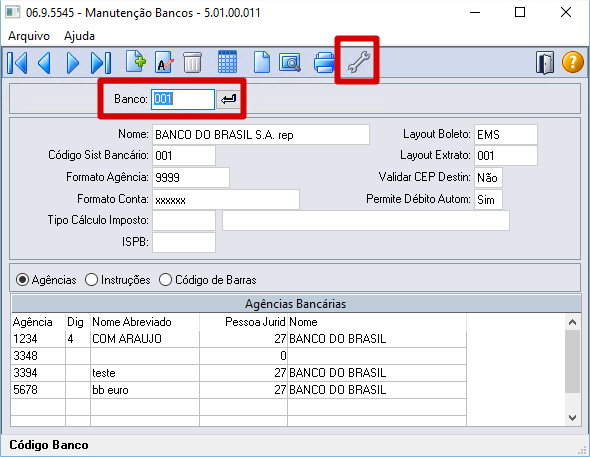Open the Ajuda menu
This screenshot has width=590, height=457.
(79, 36)
